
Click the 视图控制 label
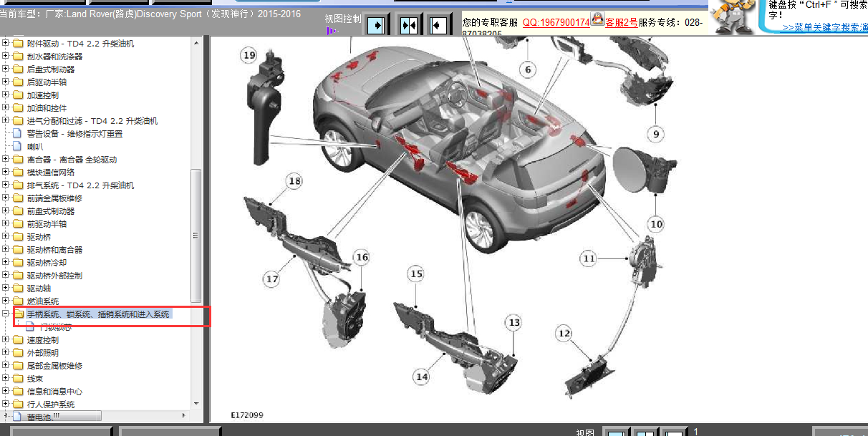pyautogui.click(x=342, y=18)
